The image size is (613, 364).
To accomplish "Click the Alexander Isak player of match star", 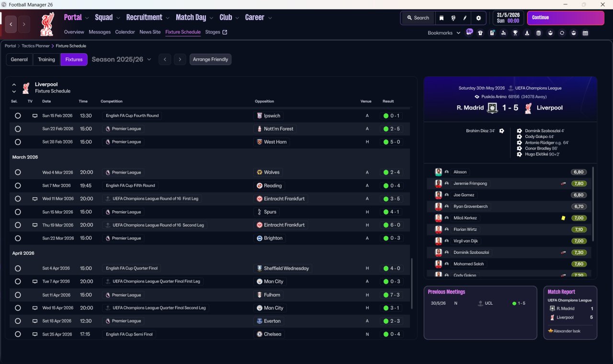I will pos(551,330).
